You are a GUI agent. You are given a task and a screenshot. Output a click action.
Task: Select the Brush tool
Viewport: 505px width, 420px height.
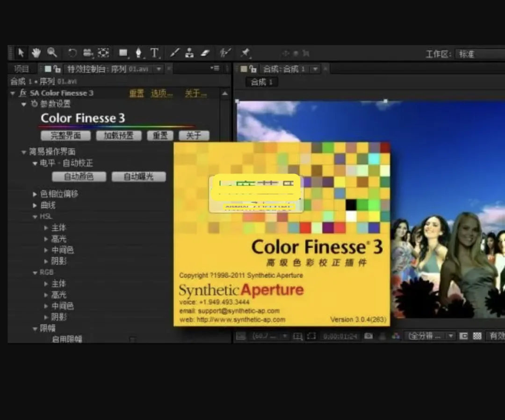174,53
